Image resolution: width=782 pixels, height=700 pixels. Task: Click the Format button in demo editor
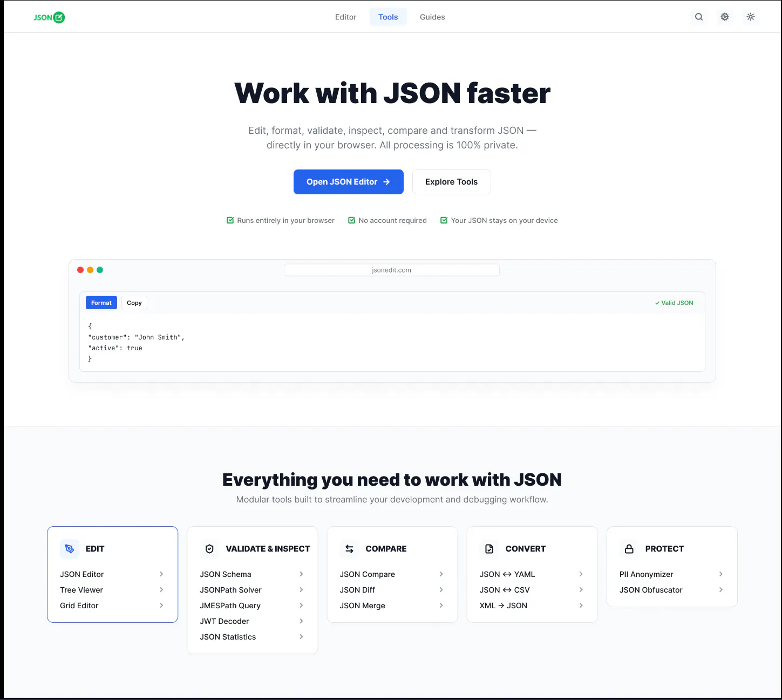tap(101, 303)
